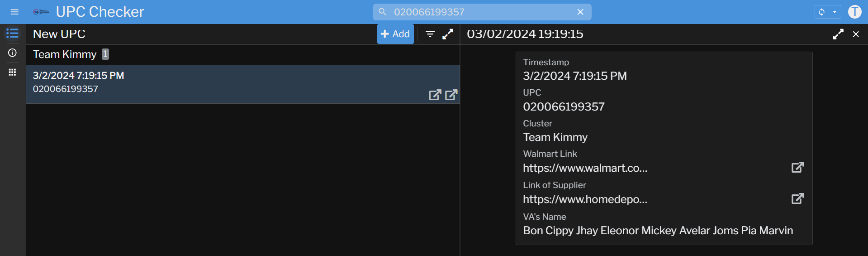Open the user profile avatar

pyautogui.click(x=854, y=12)
